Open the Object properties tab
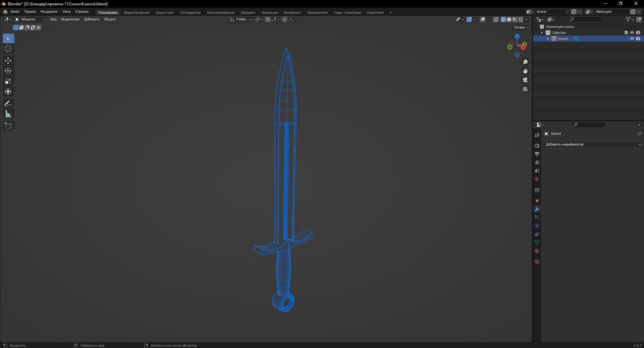The height and width of the screenshot is (348, 644). tap(537, 201)
